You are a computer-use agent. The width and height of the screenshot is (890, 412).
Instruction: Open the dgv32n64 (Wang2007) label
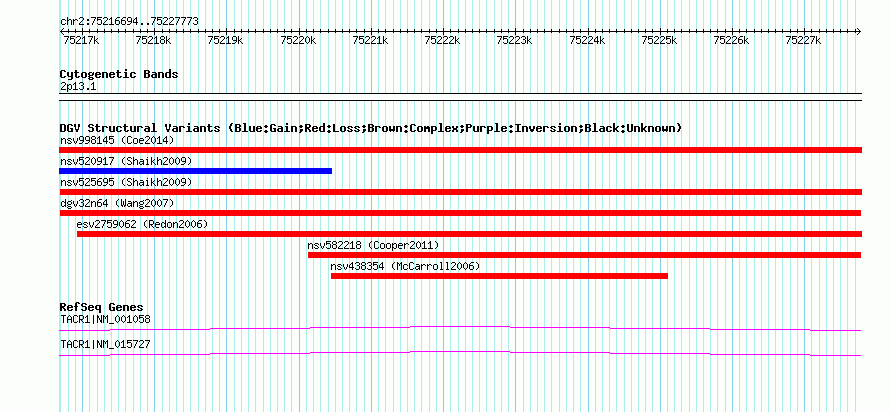[117, 203]
